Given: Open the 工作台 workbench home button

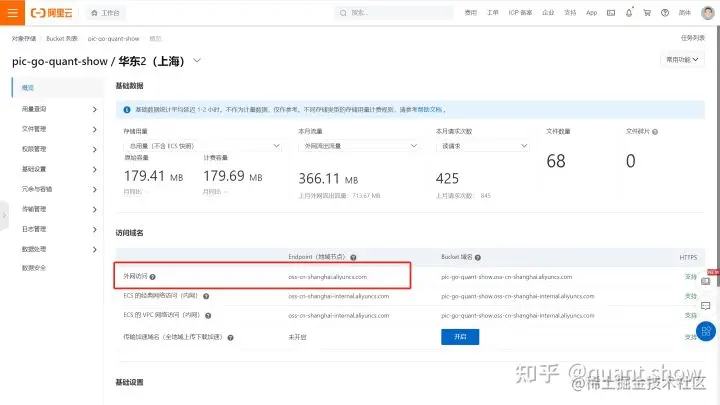Looking at the screenshot, I should 106,13.
